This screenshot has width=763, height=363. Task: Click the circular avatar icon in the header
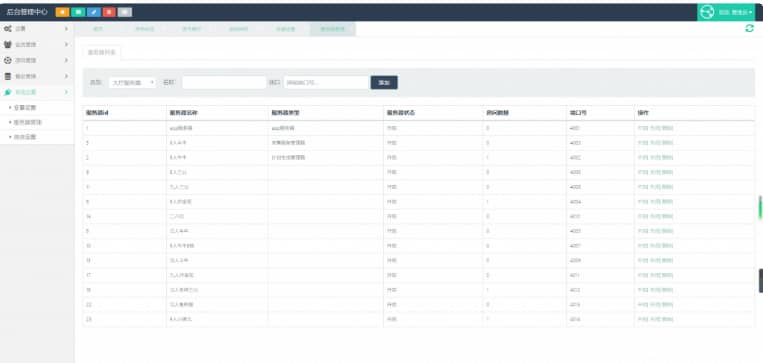pyautogui.click(x=707, y=12)
